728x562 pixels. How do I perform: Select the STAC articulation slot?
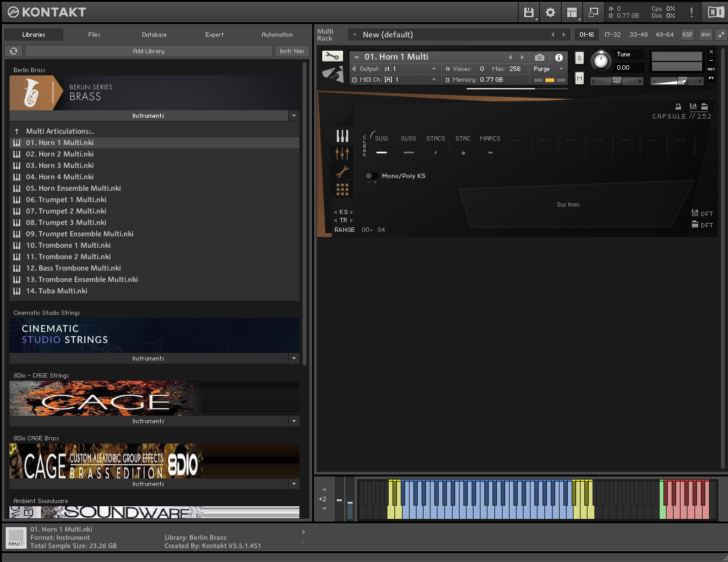coord(463,144)
